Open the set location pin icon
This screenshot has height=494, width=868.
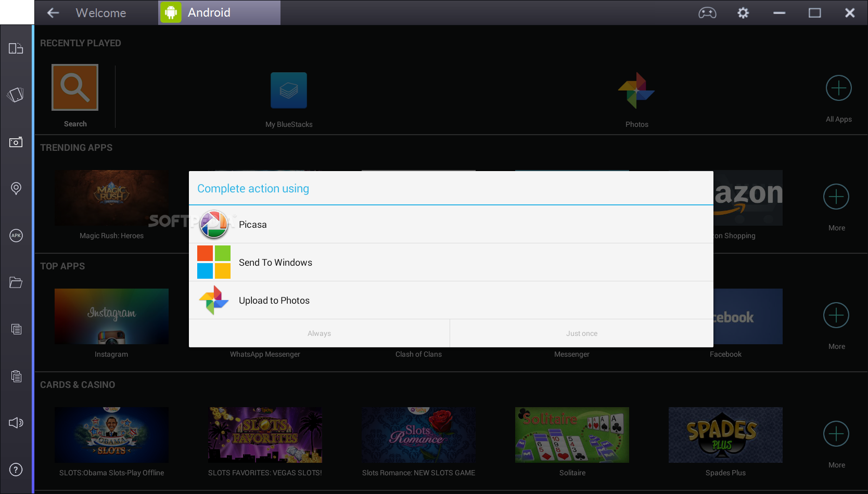point(16,188)
